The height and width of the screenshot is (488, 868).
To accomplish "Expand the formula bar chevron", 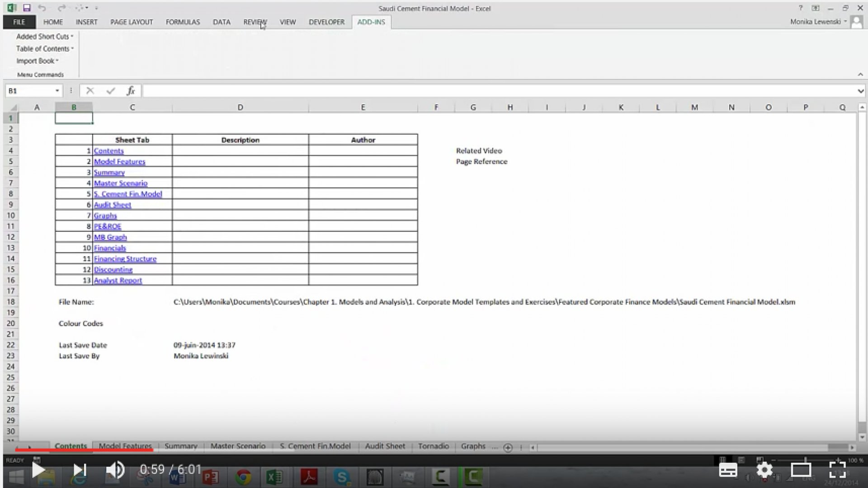I will pos(860,91).
